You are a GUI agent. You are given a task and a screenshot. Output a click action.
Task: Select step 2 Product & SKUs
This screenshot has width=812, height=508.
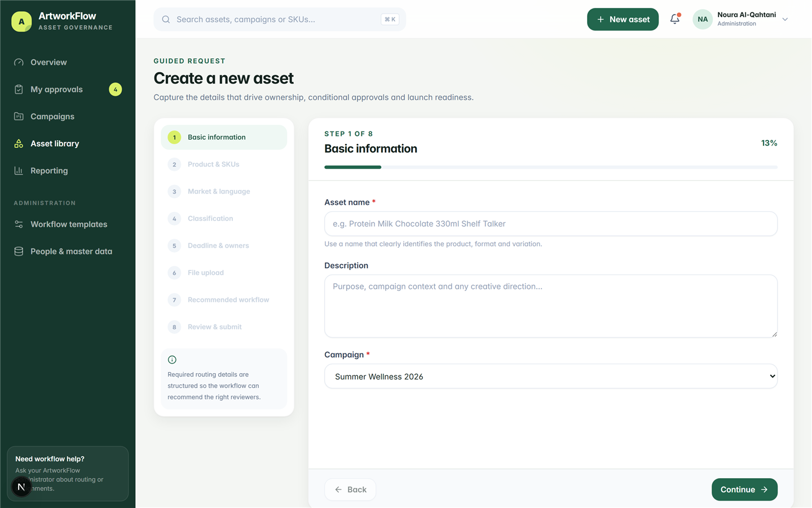(x=224, y=164)
